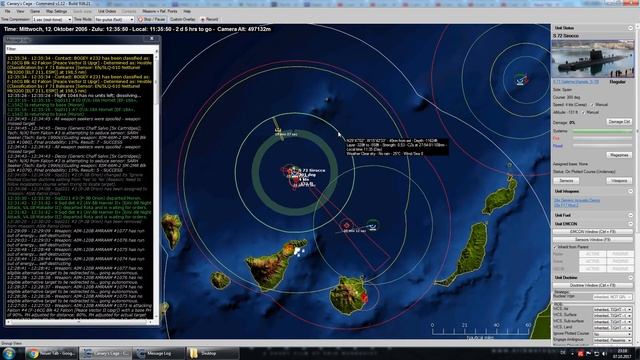Open the Desktop folder taskbar item

tap(212, 353)
